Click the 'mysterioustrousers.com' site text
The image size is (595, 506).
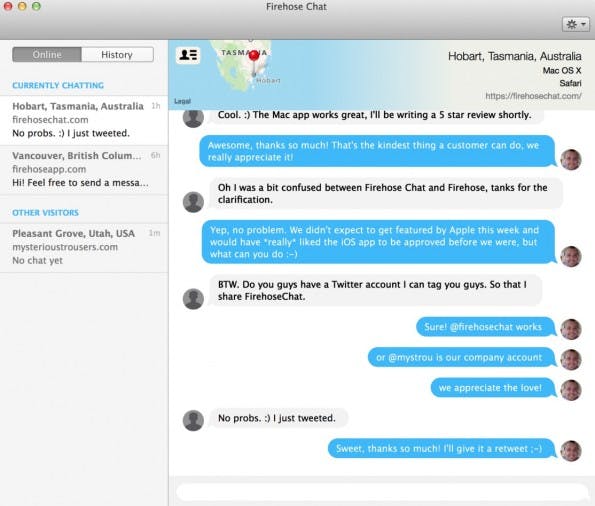pyautogui.click(x=65, y=247)
